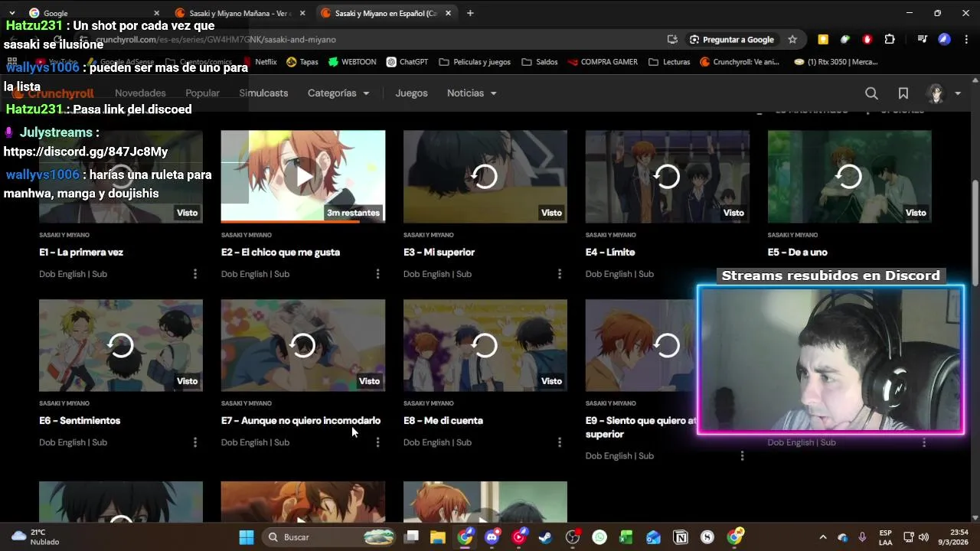Replay episode E8 Me di cuenta thumbnail
The image size is (980, 551).
pos(485,345)
